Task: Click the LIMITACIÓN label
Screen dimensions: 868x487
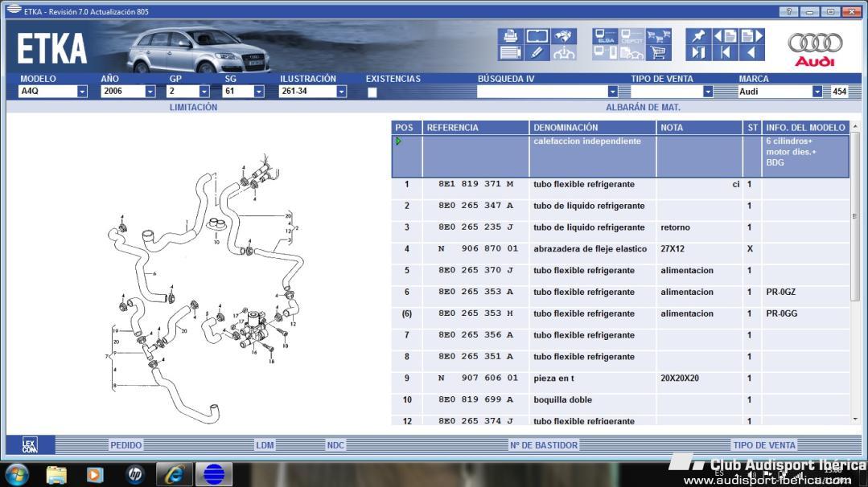Action: click(193, 107)
